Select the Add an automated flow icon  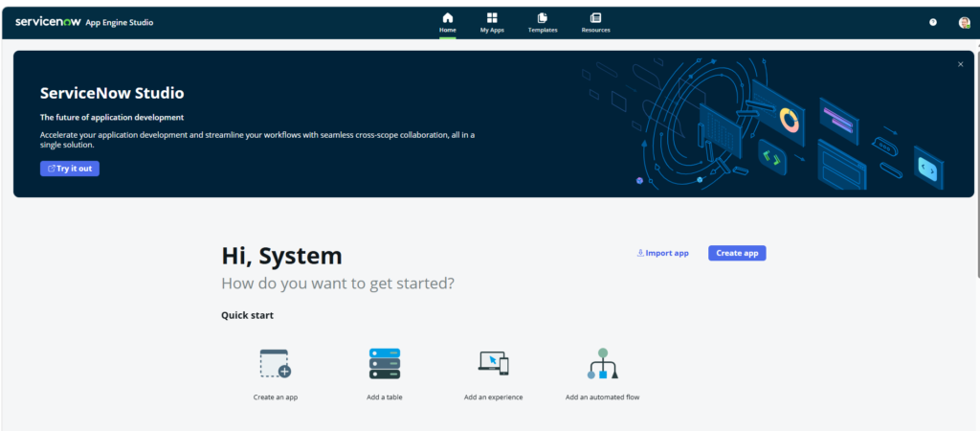[x=602, y=364]
